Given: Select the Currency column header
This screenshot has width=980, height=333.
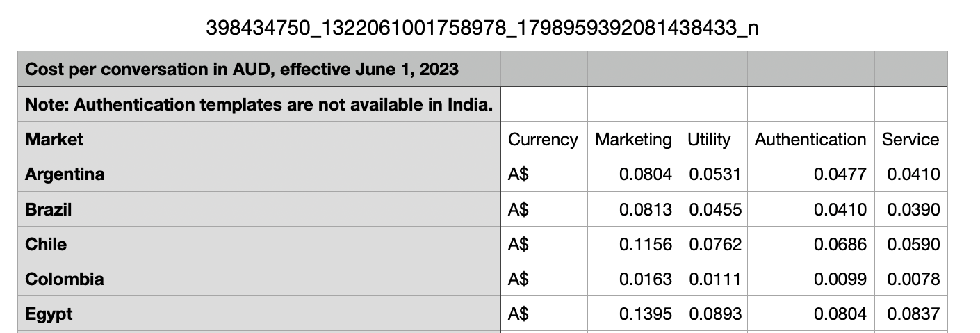Looking at the screenshot, I should pyautogui.click(x=543, y=140).
